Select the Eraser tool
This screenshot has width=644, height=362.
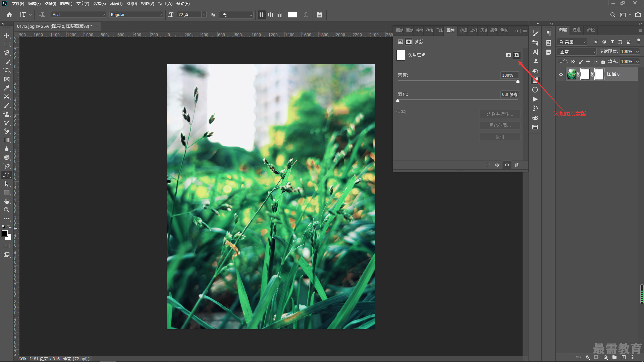[x=7, y=131]
